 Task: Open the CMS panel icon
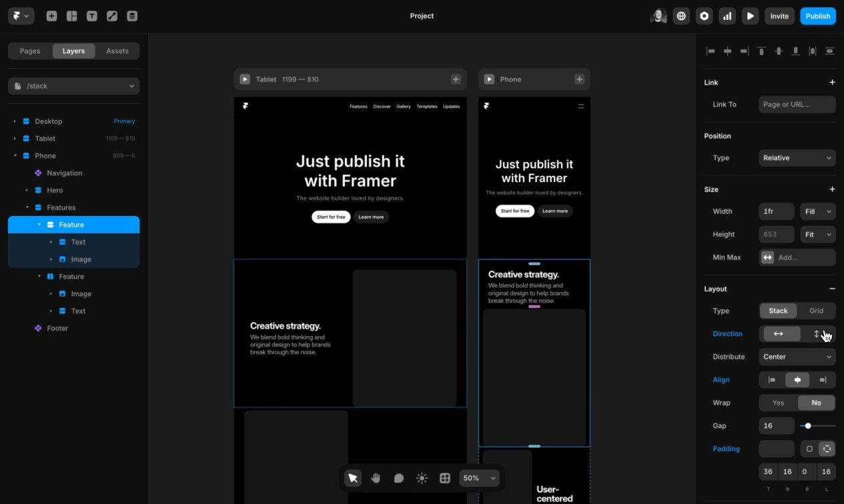click(x=131, y=15)
